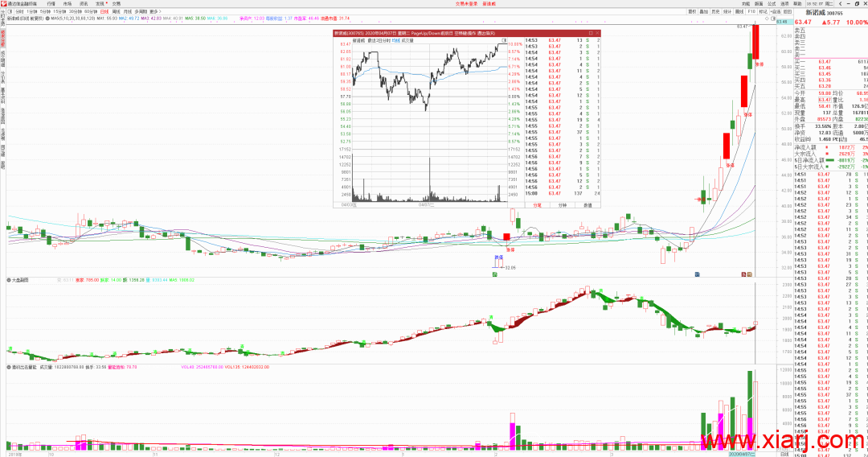This screenshot has width=868, height=457.
Task: Click the last popup trade row at 15:00
Action: (563, 193)
